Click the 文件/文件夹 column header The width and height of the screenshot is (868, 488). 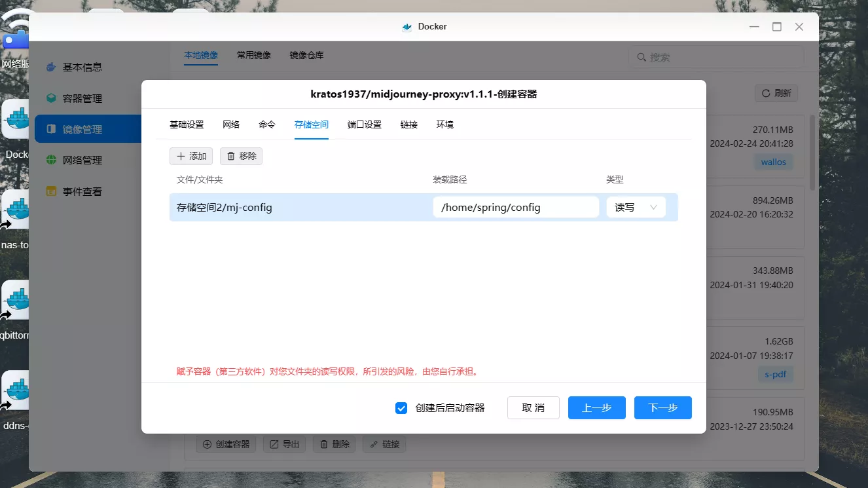(200, 179)
